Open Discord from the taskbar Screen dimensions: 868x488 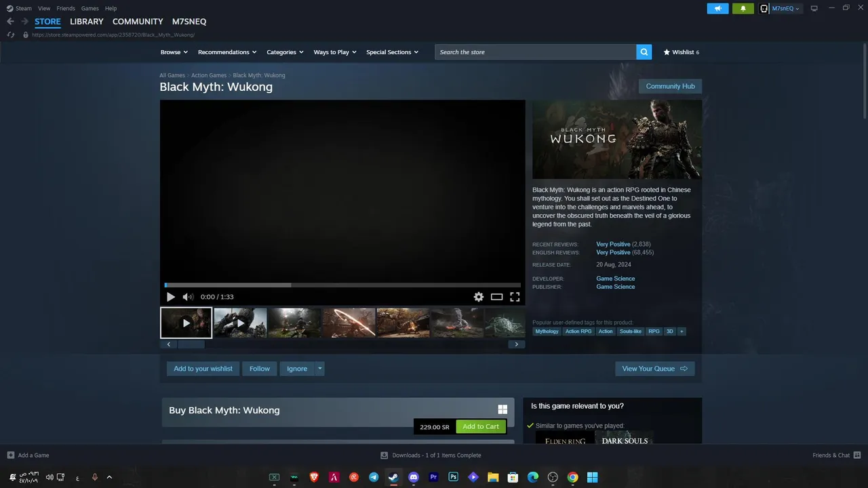414,477
